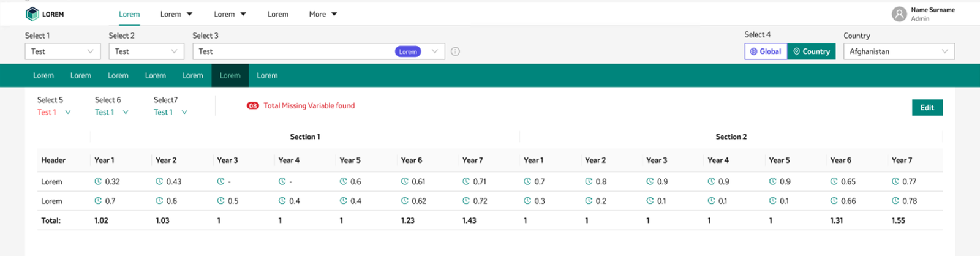Image resolution: width=980 pixels, height=256 pixels.
Task: Switch scope toggle to Country
Action: pos(811,51)
